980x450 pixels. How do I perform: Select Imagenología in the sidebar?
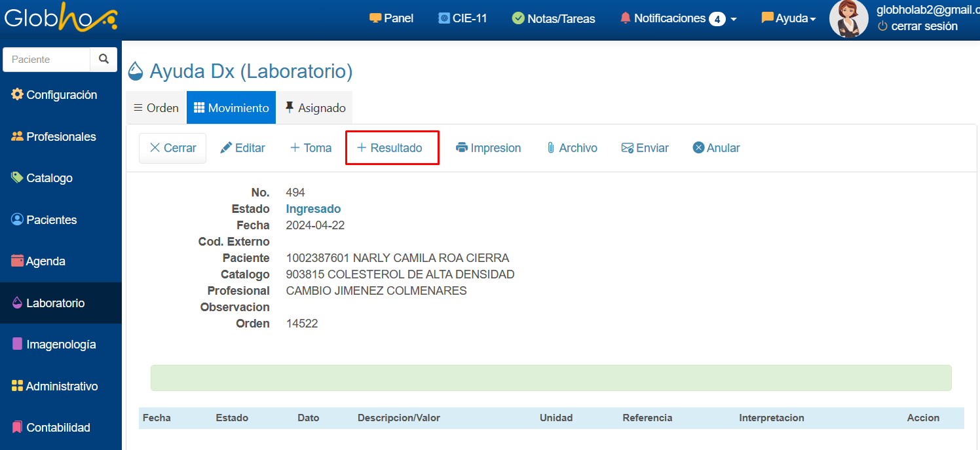[x=54, y=345]
